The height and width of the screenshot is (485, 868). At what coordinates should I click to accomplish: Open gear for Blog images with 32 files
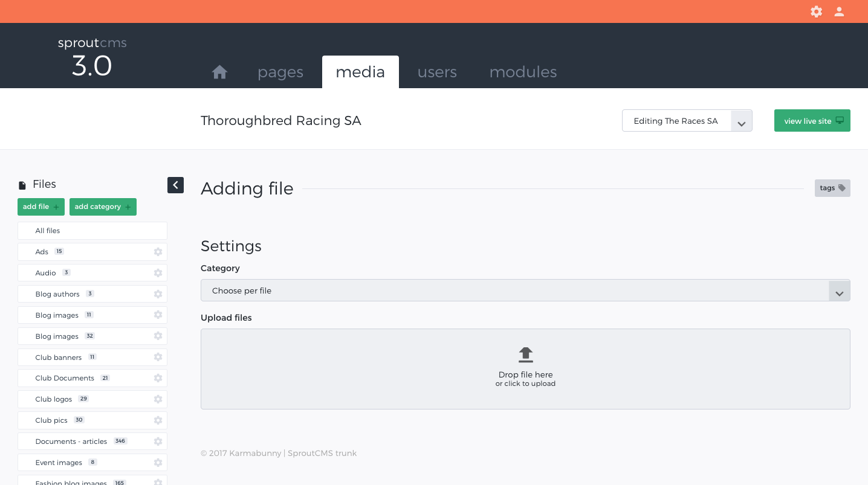pos(158,336)
